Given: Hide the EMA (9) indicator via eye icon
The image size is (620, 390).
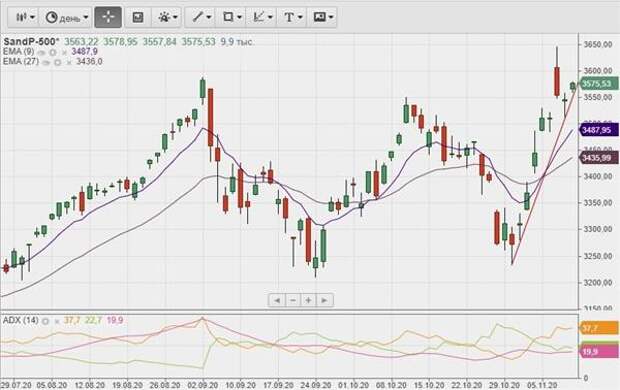Looking at the screenshot, I should pyautogui.click(x=42, y=52).
